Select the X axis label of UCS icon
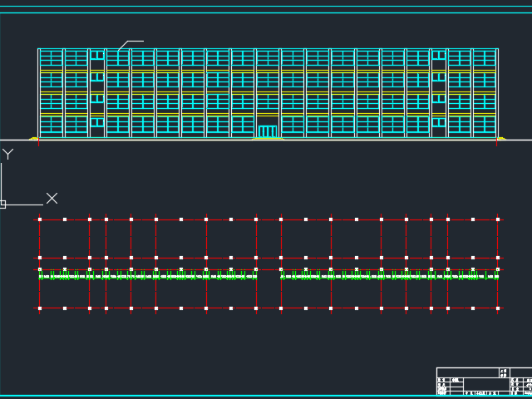532x399 pixels. (x=52, y=199)
